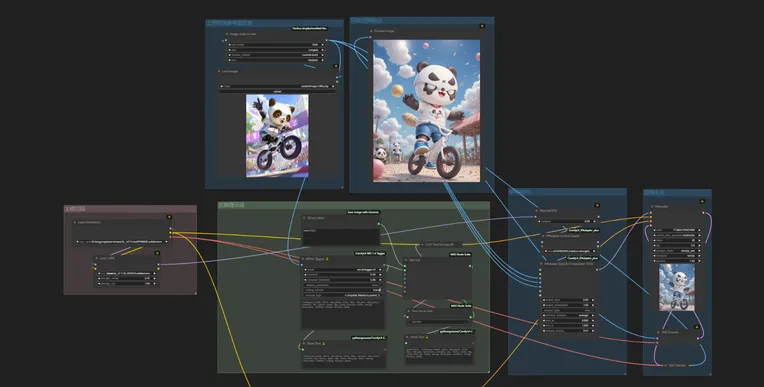Click orange badge icon on Load Checkpoint node
Viewport: 764px width, 387px height.
(169, 217)
